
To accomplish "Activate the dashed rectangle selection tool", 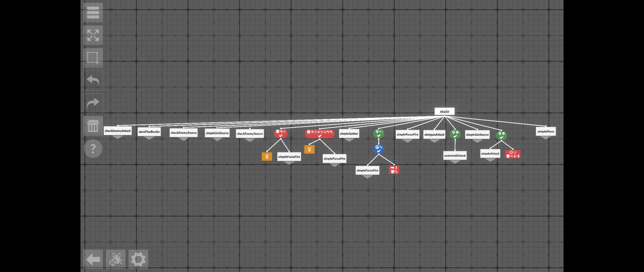I will coord(93,58).
